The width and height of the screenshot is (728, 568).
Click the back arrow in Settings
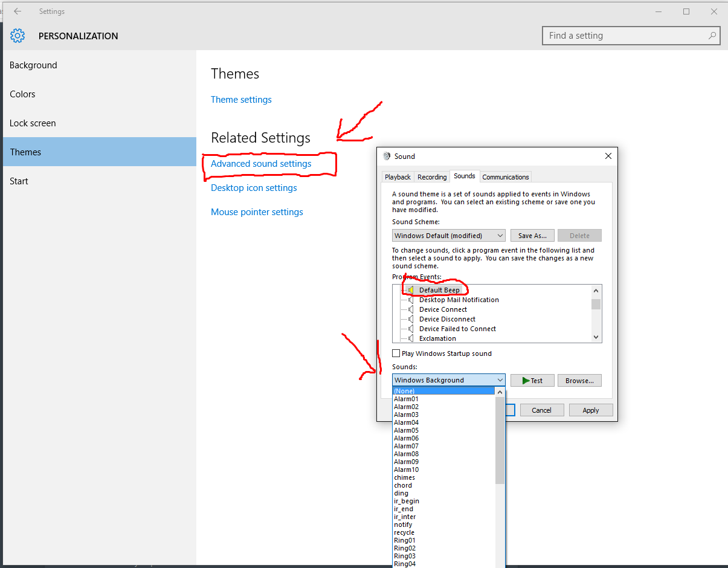point(18,11)
